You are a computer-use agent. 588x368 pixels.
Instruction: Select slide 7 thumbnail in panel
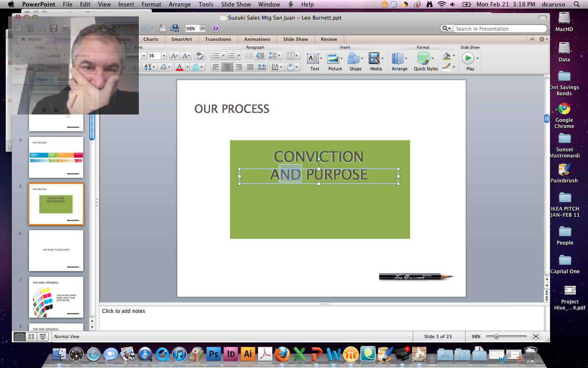pos(56,297)
